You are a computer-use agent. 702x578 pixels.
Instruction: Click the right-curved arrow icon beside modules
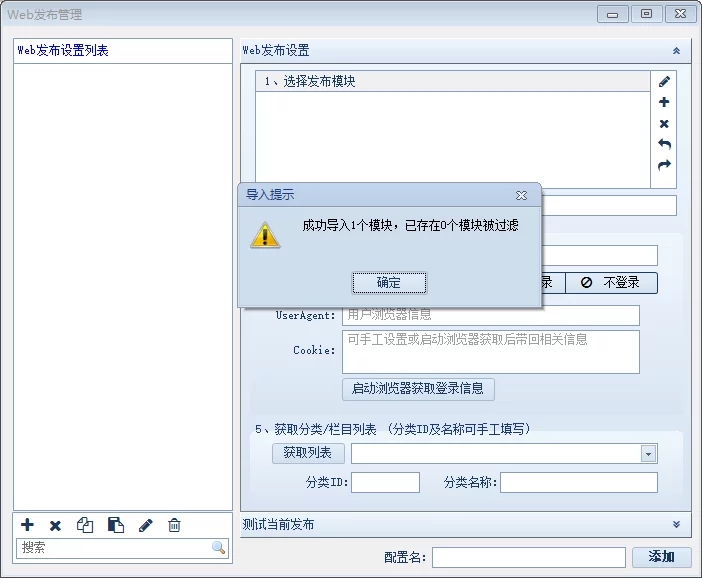click(664, 165)
